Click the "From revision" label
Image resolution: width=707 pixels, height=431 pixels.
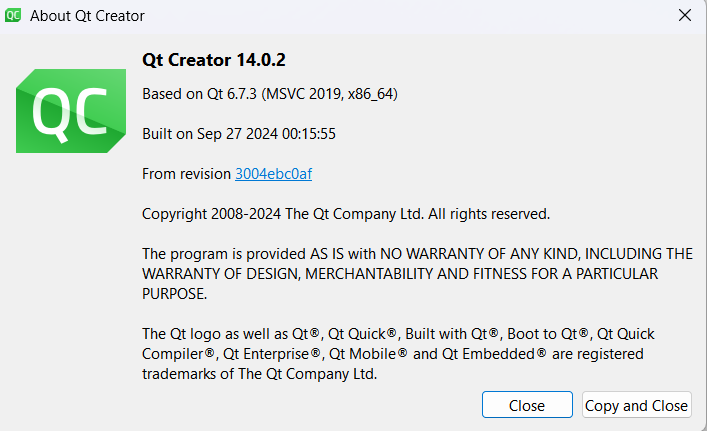pyautogui.click(x=187, y=174)
